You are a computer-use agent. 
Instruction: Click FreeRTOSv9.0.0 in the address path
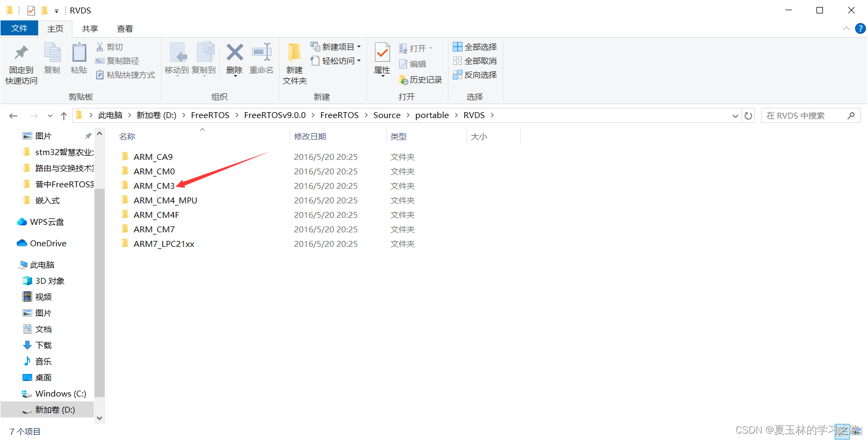coord(275,115)
